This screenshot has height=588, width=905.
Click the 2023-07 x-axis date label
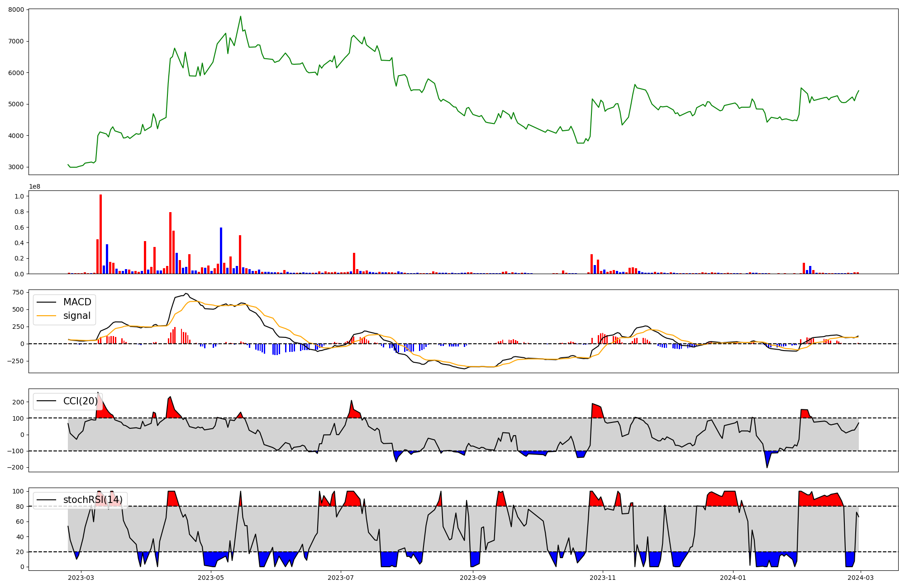pos(340,578)
